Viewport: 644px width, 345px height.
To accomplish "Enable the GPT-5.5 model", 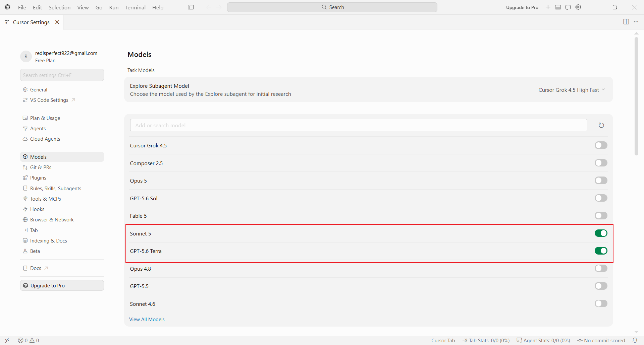I will pos(601,286).
